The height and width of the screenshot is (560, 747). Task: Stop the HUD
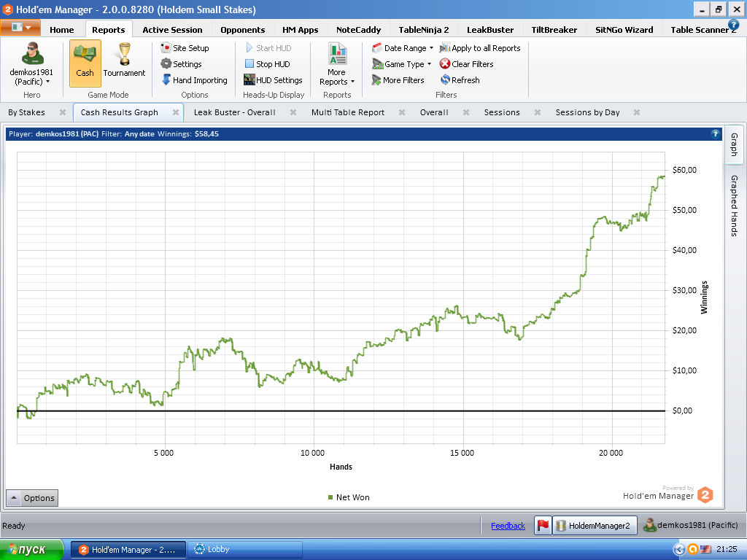[267, 64]
